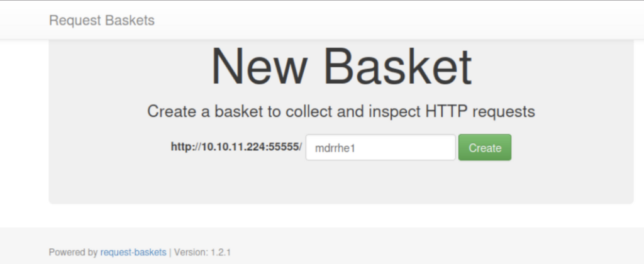The width and height of the screenshot is (644, 264).
Task: Open the request-baskets footer link
Action: click(133, 252)
